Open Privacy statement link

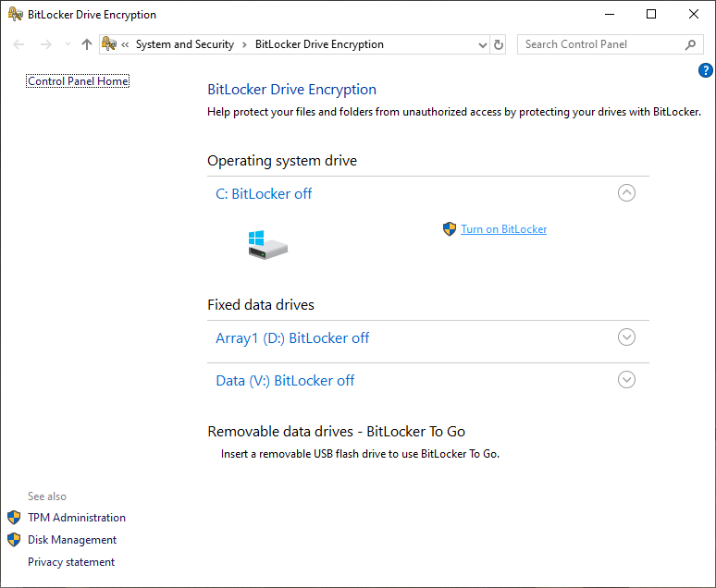coord(71,562)
